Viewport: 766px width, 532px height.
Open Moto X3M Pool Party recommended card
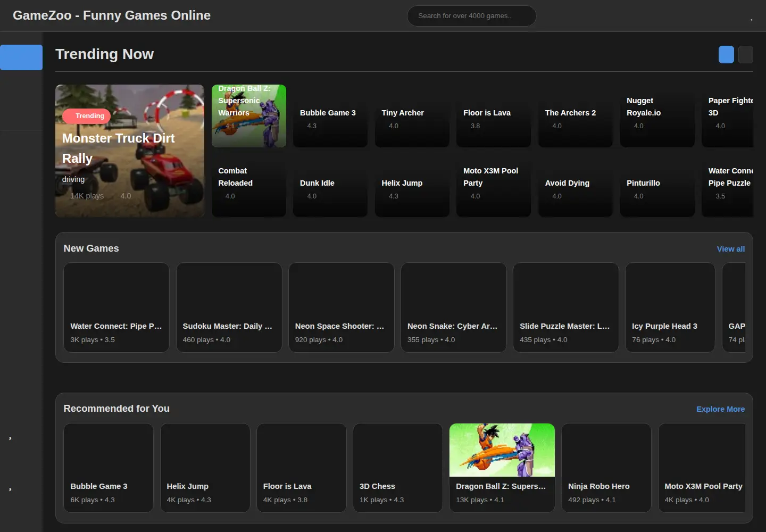click(702, 468)
